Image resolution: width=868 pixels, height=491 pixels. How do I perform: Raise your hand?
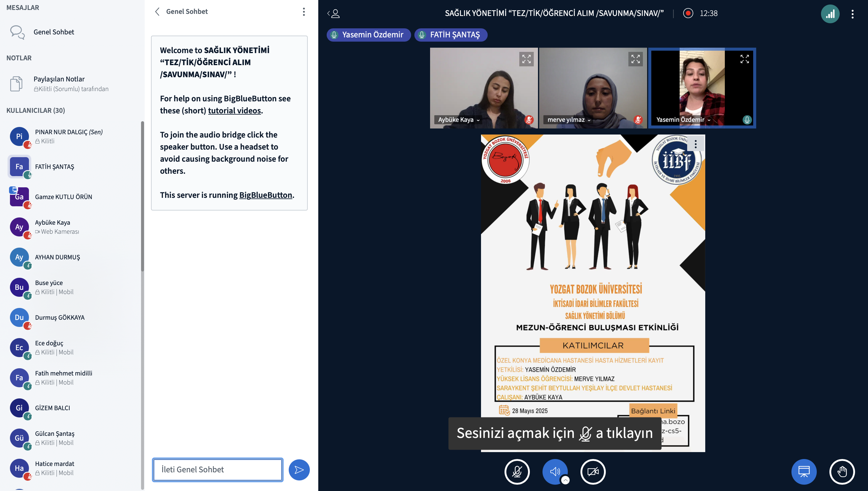point(842,471)
